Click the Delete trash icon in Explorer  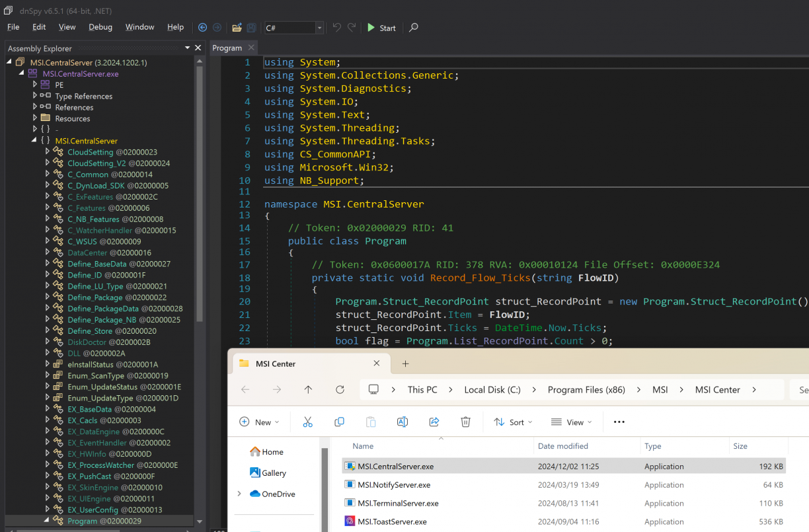coord(465,422)
